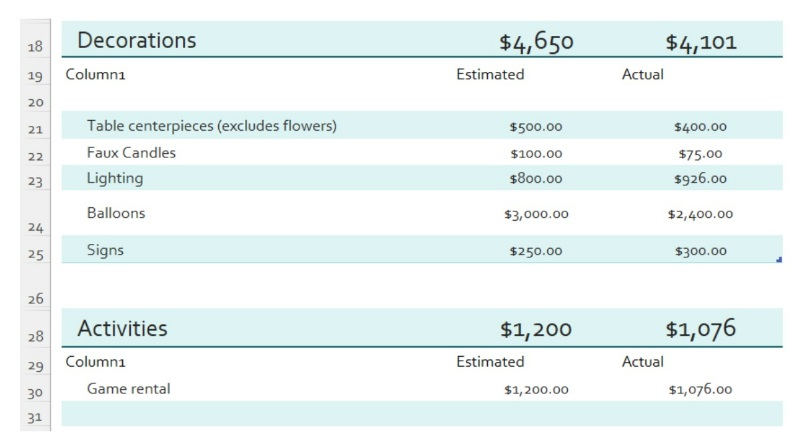Viewport: 800px width, 444px height.
Task: Select the Game rental cell
Action: 128,388
